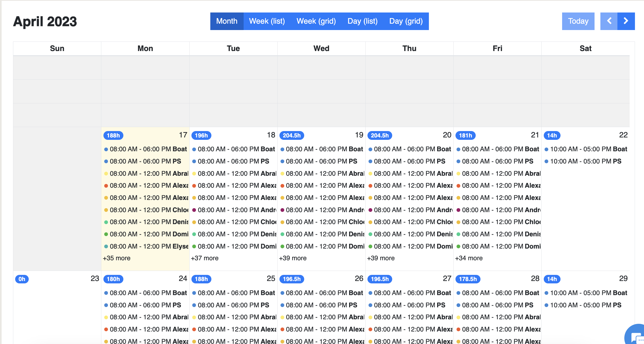Open 10:00 AM Boat shift on April 29

tap(586, 293)
